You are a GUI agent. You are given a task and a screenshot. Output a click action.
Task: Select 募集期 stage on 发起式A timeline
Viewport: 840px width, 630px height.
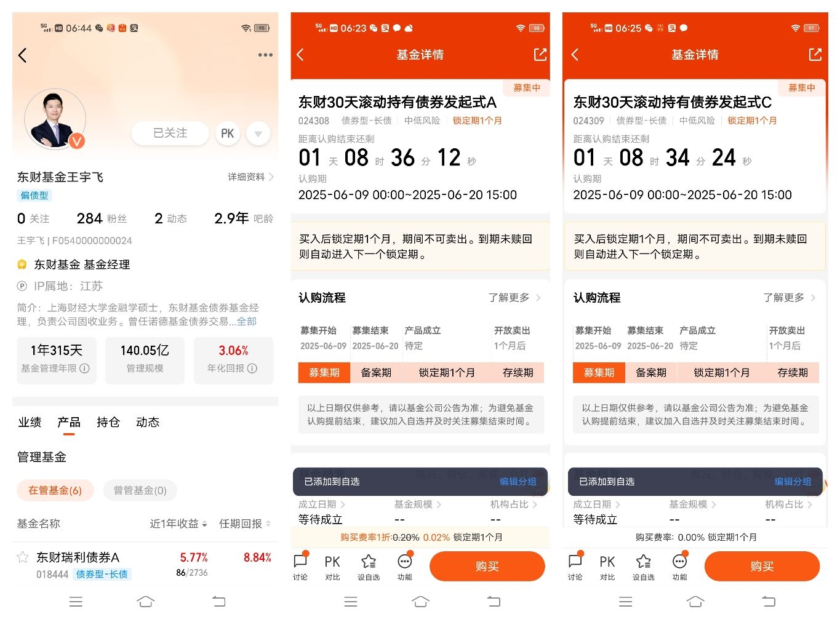(324, 373)
